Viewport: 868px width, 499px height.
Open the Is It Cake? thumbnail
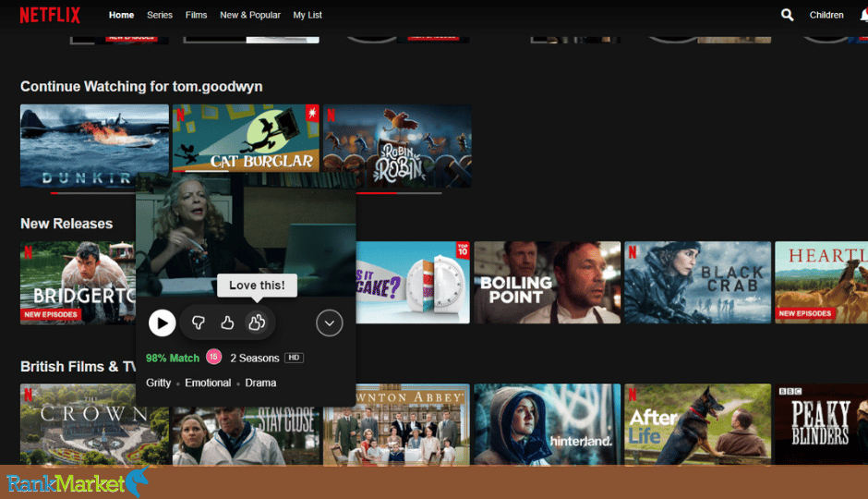point(413,283)
